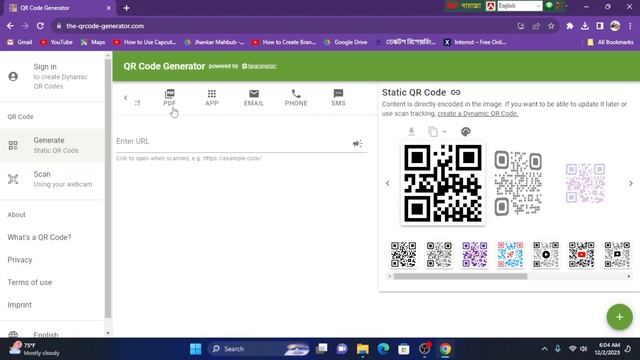Open the English language dropdown in title bar
This screenshot has height=360, width=640.
[x=519, y=6]
